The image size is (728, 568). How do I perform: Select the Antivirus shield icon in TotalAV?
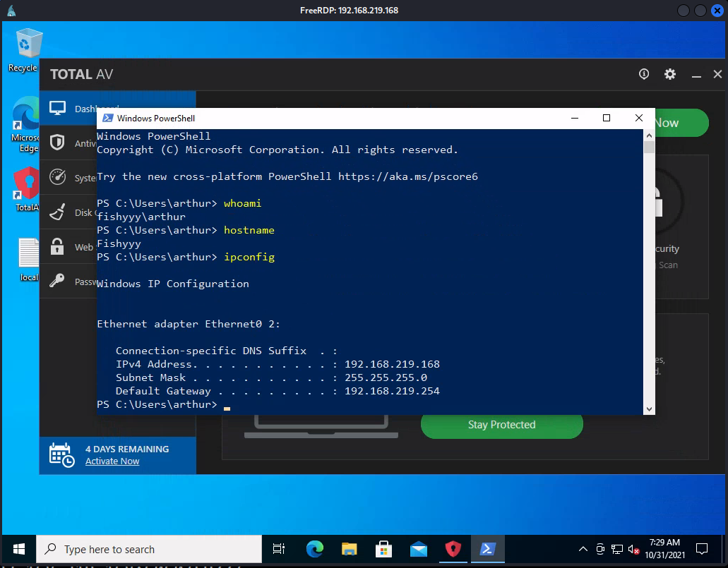pos(57,143)
